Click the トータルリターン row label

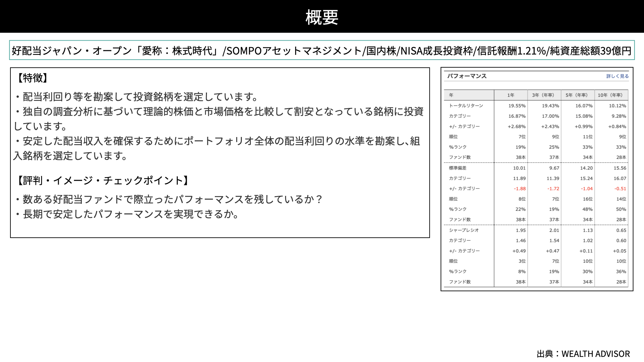tap(466, 106)
